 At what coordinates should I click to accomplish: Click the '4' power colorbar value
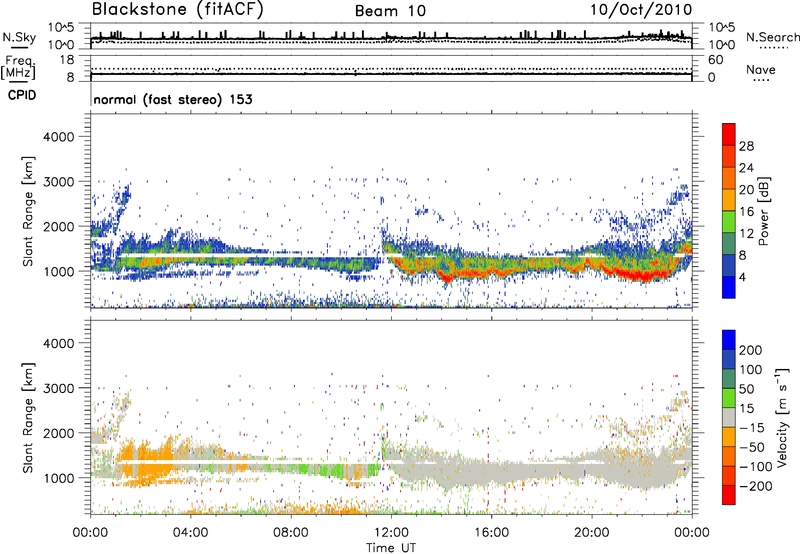pos(742,277)
